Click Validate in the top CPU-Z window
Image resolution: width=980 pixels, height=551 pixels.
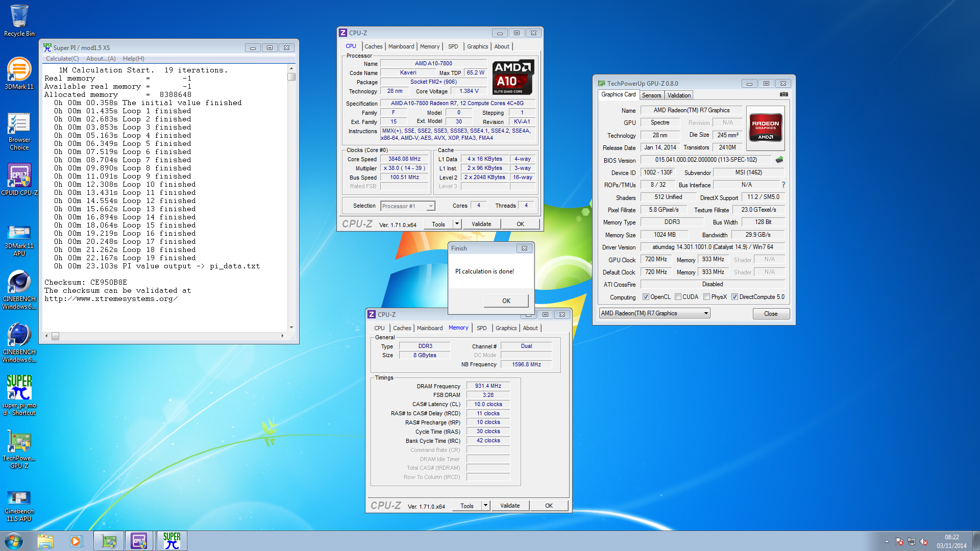click(x=481, y=224)
